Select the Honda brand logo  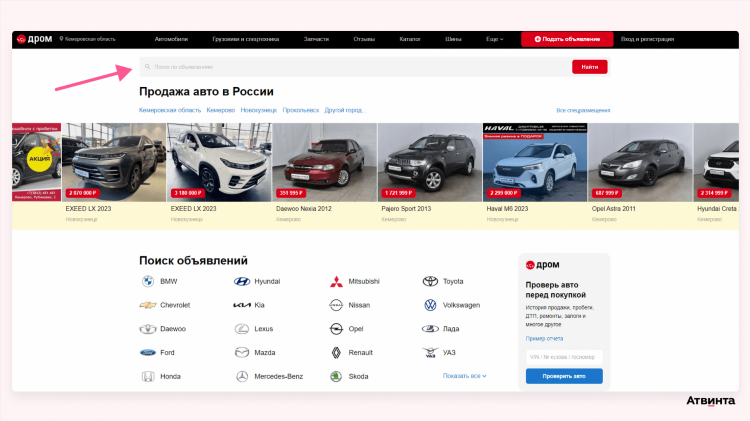tap(148, 377)
